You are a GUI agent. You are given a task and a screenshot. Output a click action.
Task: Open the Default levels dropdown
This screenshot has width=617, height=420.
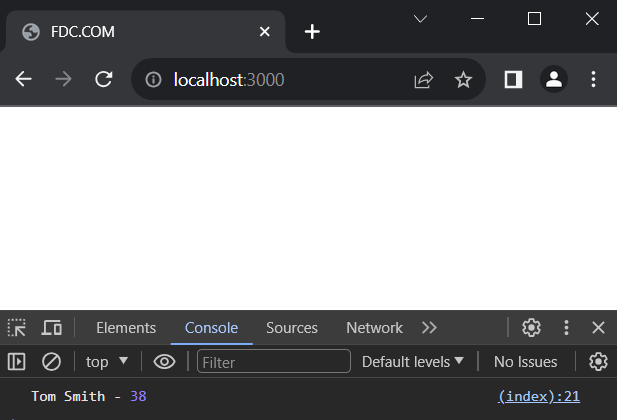click(x=413, y=361)
